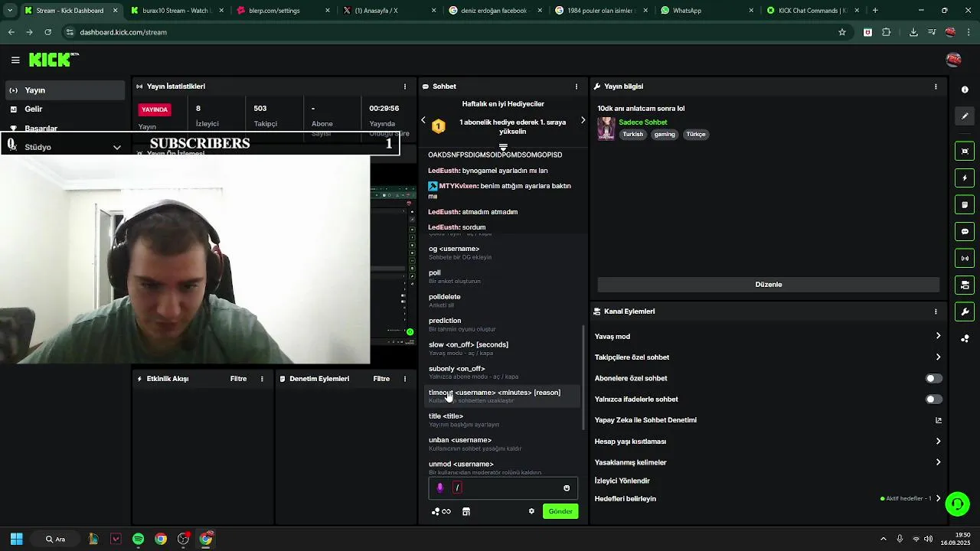This screenshot has width=980, height=551.
Task: Select the timeout <username> command suggestion
Action: coord(502,396)
